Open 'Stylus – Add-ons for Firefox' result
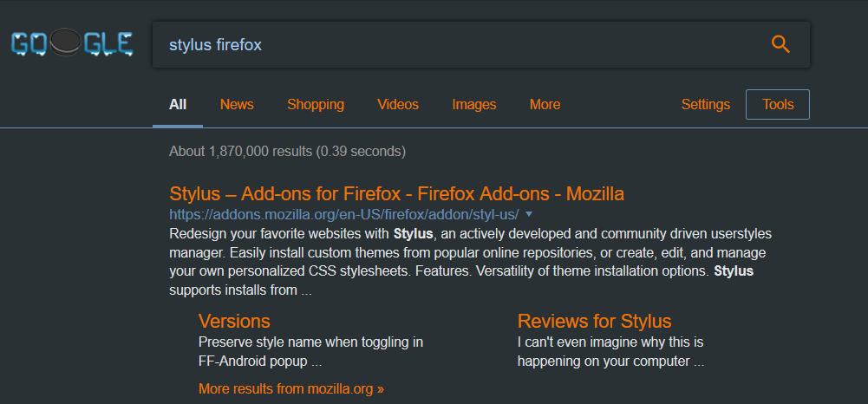The image size is (868, 404). pos(396,193)
